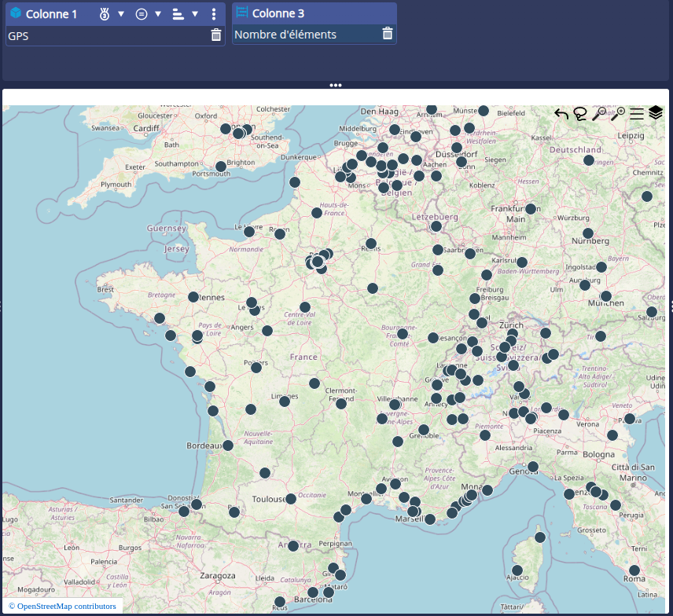Click the undo arrow on the map
The height and width of the screenshot is (616, 673).
pyautogui.click(x=561, y=114)
